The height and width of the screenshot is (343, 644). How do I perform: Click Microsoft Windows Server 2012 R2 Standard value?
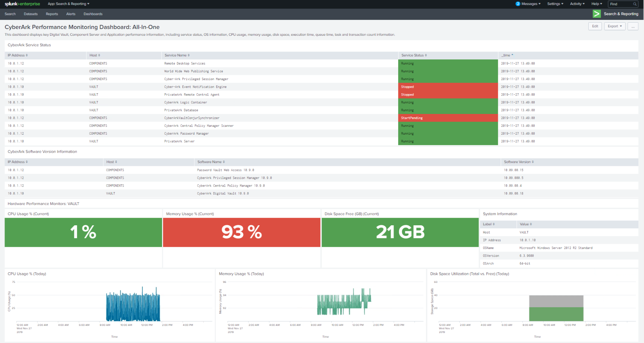coord(556,248)
